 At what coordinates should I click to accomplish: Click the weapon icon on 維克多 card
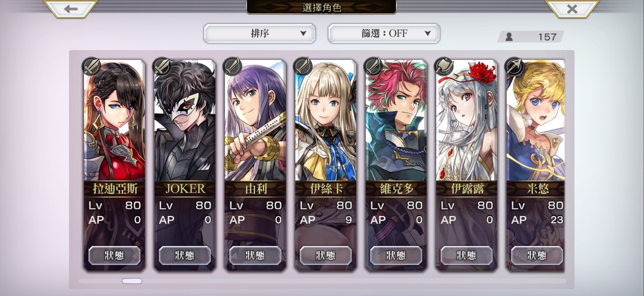point(374,66)
